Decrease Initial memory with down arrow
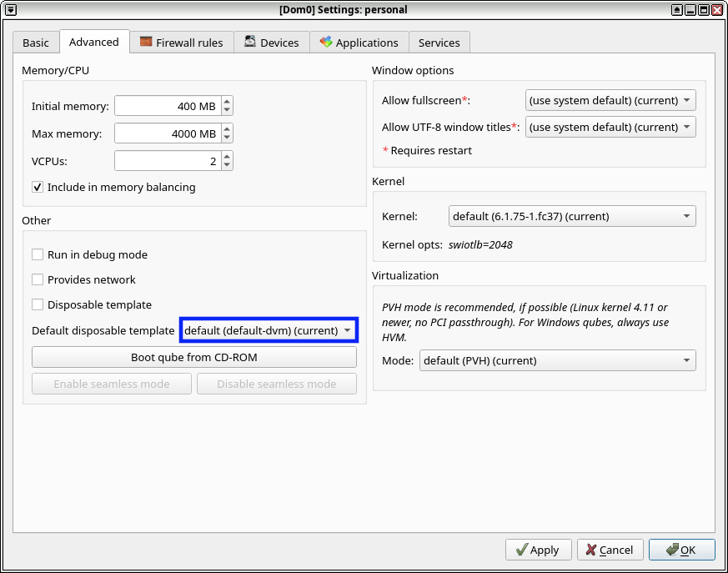 click(x=227, y=111)
